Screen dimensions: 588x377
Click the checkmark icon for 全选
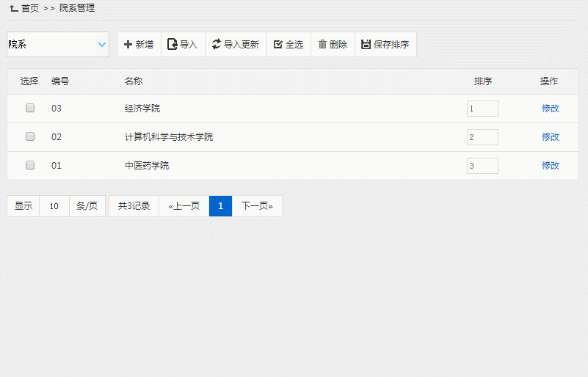(278, 45)
